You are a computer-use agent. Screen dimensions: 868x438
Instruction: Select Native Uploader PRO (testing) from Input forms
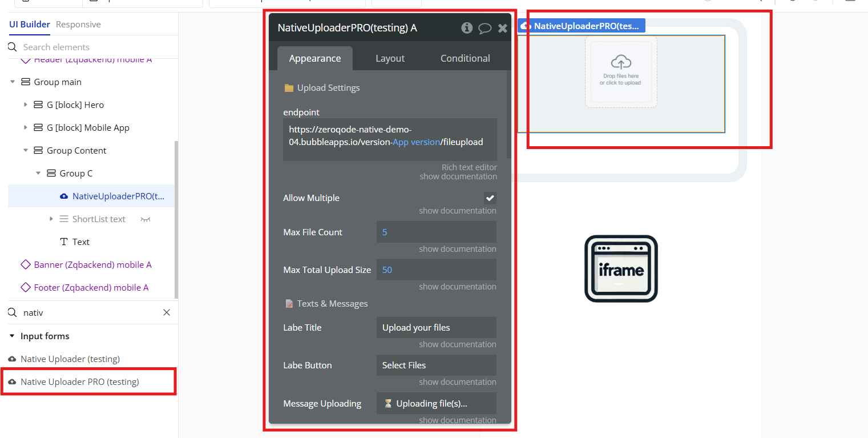pos(80,382)
